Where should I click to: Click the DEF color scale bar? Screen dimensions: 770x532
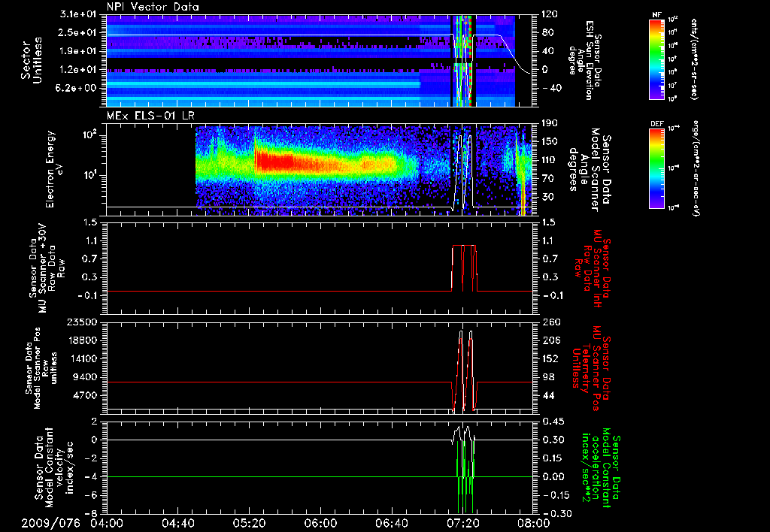point(656,168)
